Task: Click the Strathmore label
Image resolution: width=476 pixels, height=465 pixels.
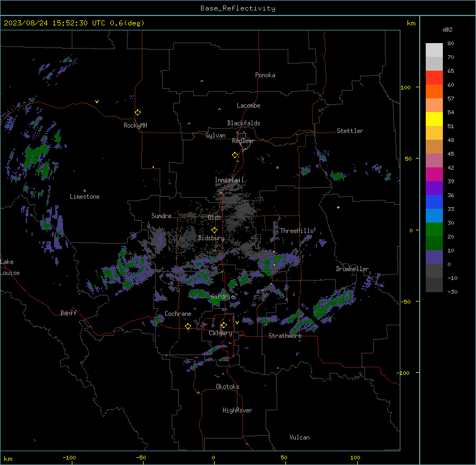Action: (285, 336)
